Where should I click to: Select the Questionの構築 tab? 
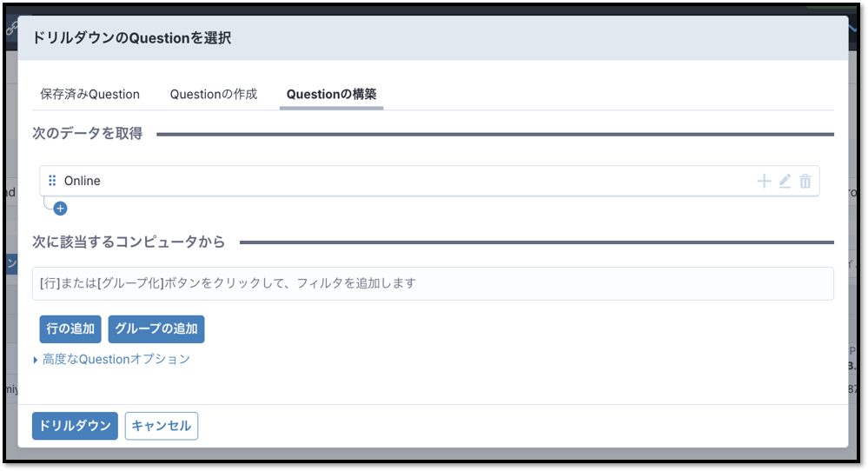click(331, 94)
